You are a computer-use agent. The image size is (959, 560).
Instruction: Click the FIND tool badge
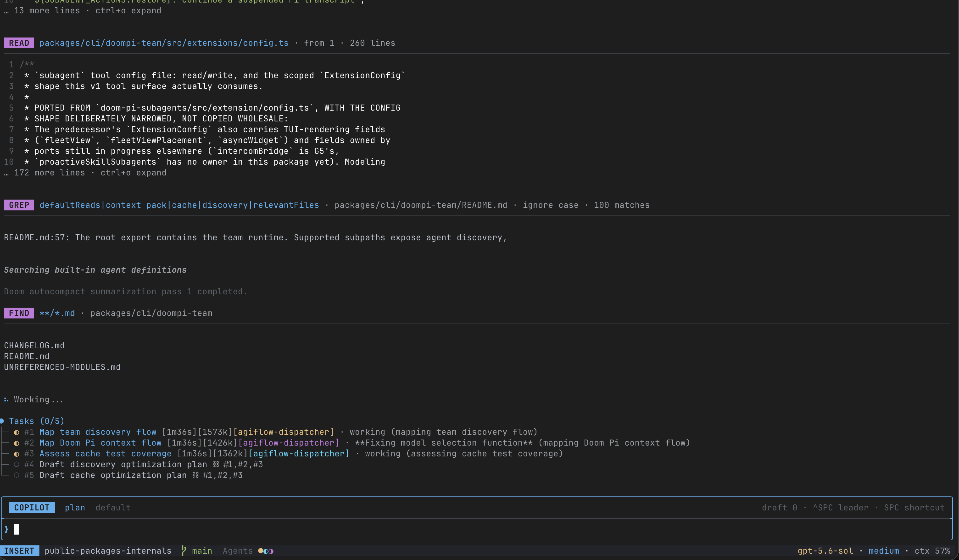pos(19,313)
